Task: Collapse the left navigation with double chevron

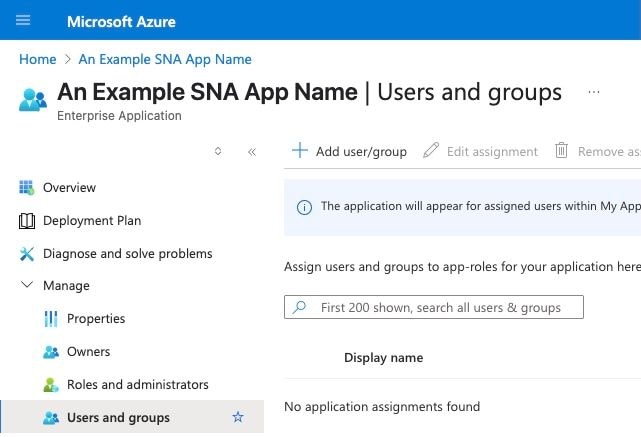Action: (252, 152)
